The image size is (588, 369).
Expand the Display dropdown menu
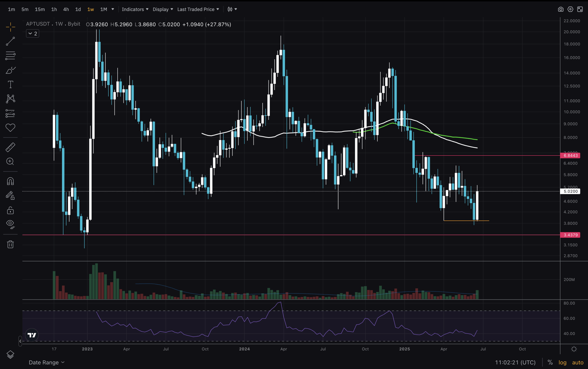click(x=163, y=9)
